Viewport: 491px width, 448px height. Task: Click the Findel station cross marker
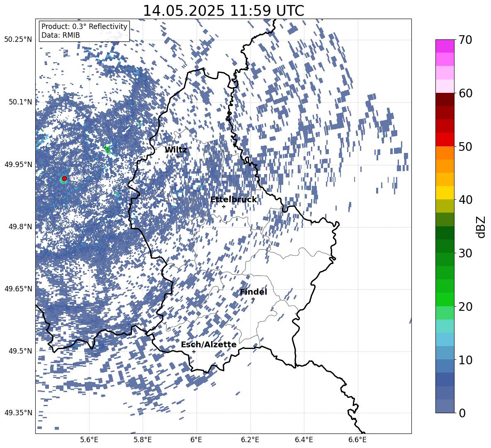253,299
